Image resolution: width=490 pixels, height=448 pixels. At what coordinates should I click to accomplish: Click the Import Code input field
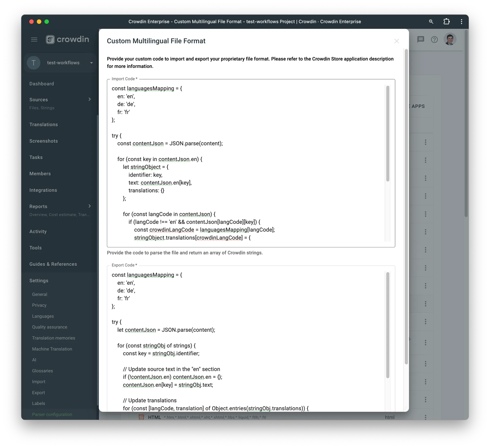(x=251, y=162)
